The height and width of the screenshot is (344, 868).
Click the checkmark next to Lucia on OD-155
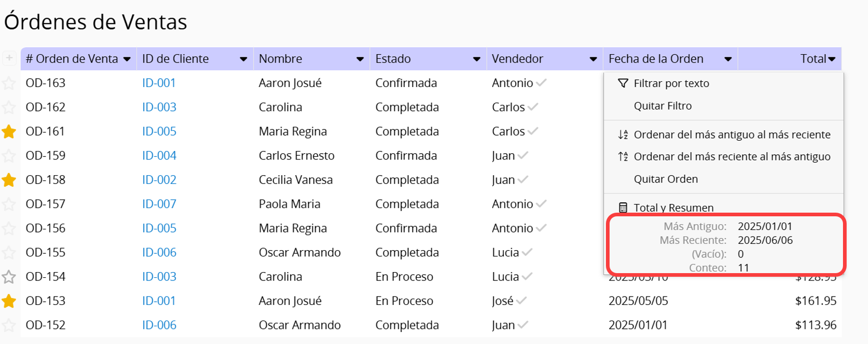(527, 253)
